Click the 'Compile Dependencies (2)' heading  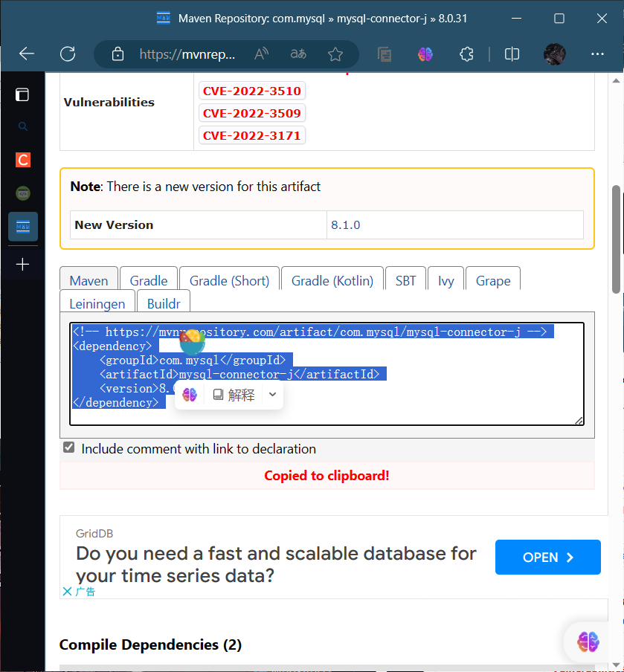coord(150,644)
